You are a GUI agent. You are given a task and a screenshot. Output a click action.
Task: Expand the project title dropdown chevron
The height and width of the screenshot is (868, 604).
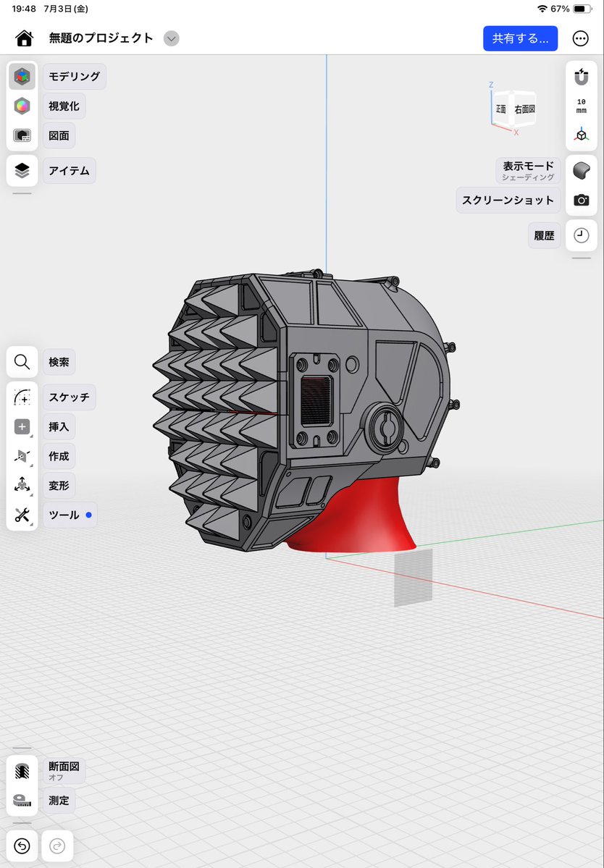[172, 39]
